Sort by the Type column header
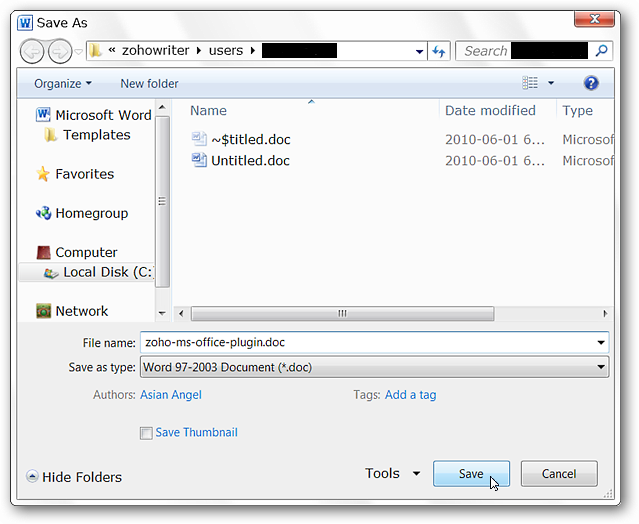The height and width of the screenshot is (524, 639). tap(577, 110)
